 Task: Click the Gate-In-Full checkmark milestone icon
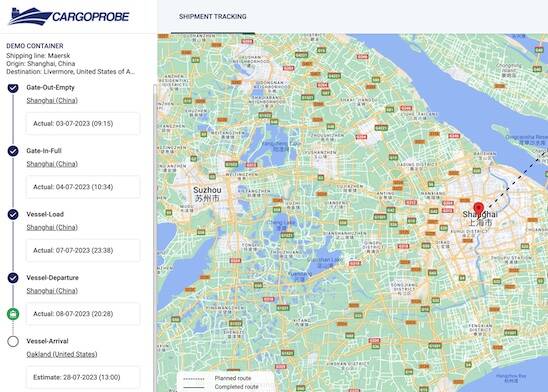click(x=13, y=151)
